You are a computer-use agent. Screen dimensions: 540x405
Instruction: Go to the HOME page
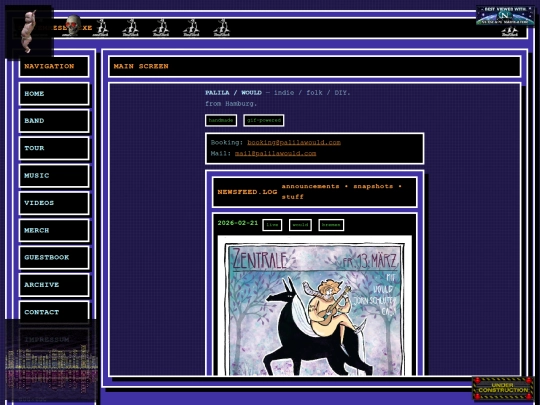[x=54, y=94]
